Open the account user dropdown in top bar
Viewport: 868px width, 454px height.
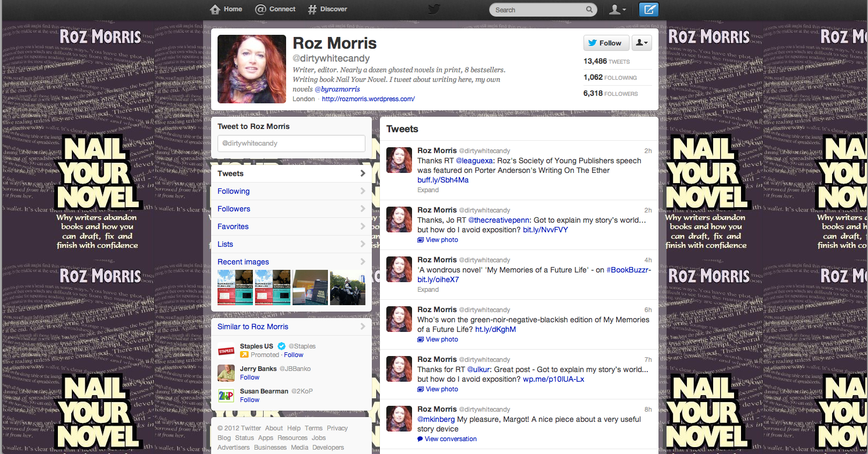click(x=618, y=10)
